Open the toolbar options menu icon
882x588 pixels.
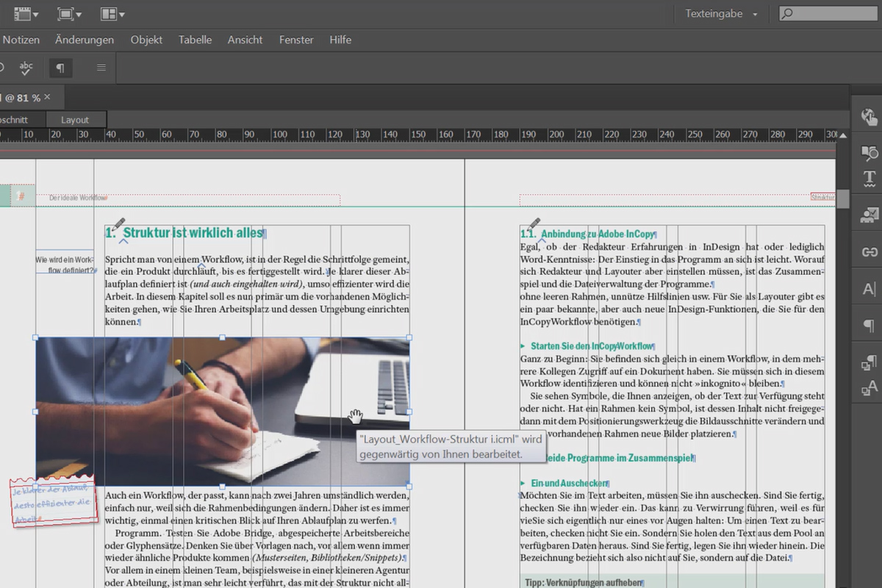101,68
